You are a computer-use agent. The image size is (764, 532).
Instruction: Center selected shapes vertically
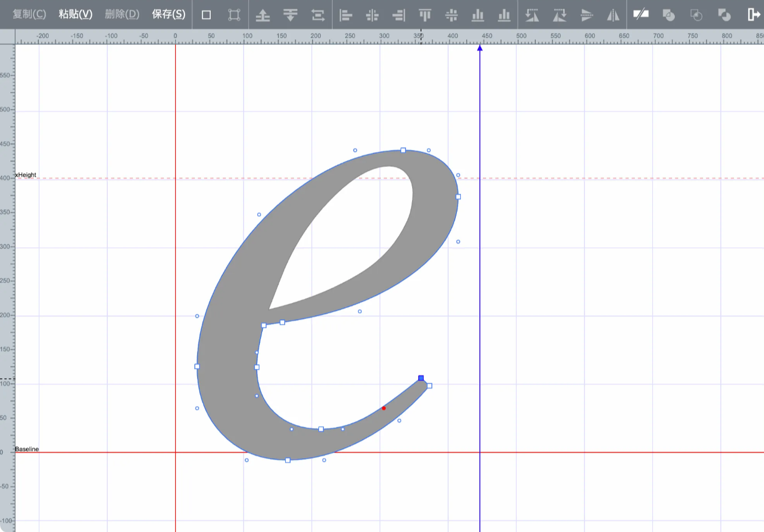coord(452,15)
